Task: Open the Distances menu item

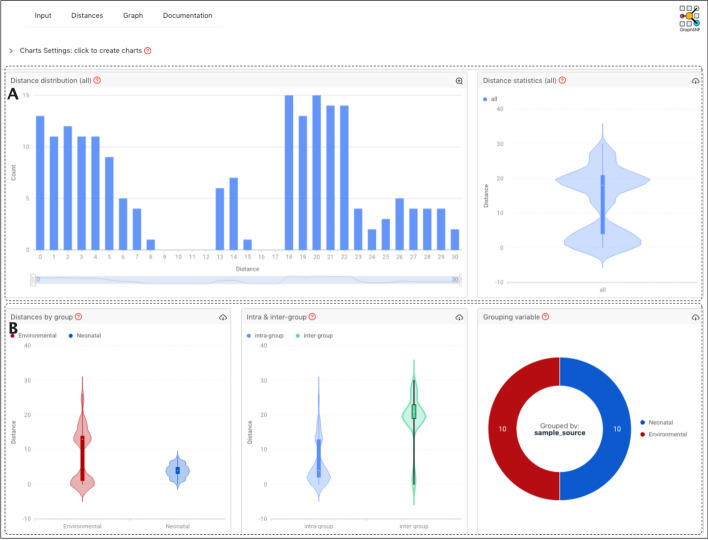Action: [86, 16]
